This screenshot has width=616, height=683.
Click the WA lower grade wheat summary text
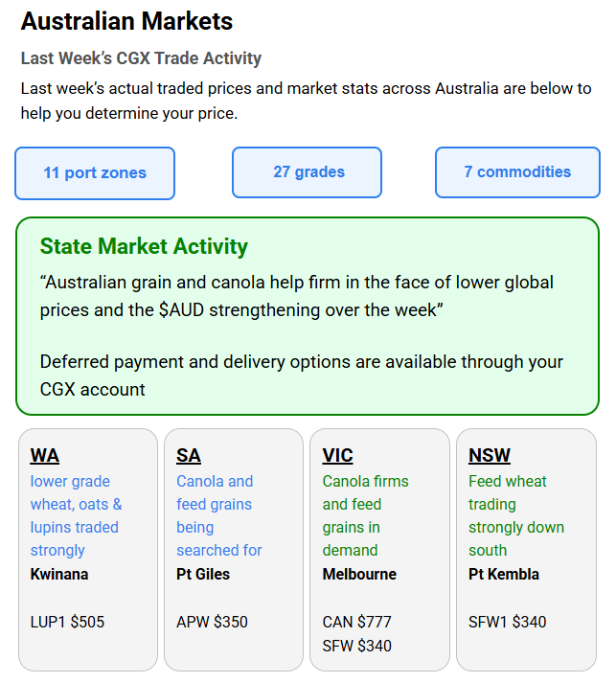(76, 515)
